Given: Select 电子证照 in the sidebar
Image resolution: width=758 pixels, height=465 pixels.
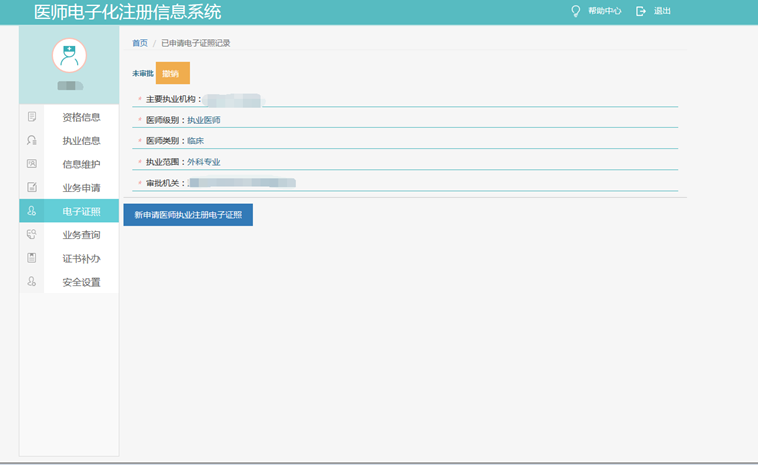Looking at the screenshot, I should pyautogui.click(x=81, y=211).
